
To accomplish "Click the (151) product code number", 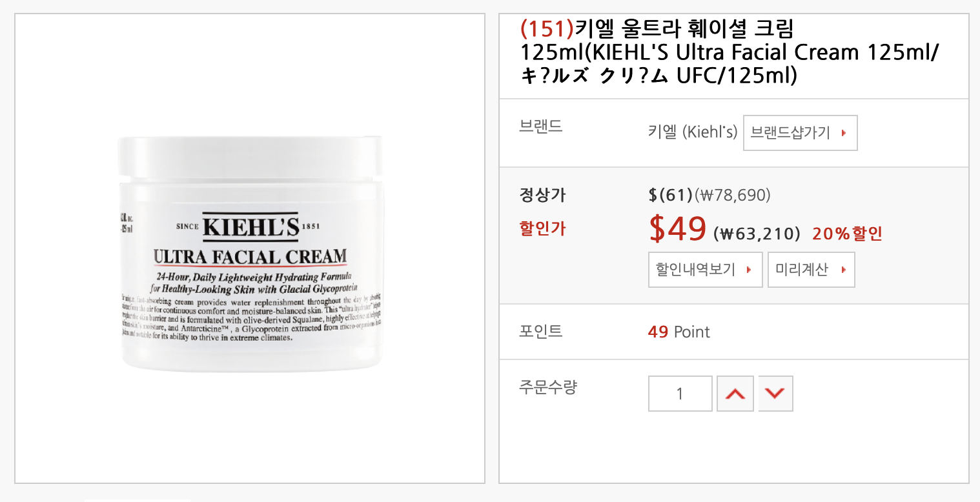I will click(547, 28).
